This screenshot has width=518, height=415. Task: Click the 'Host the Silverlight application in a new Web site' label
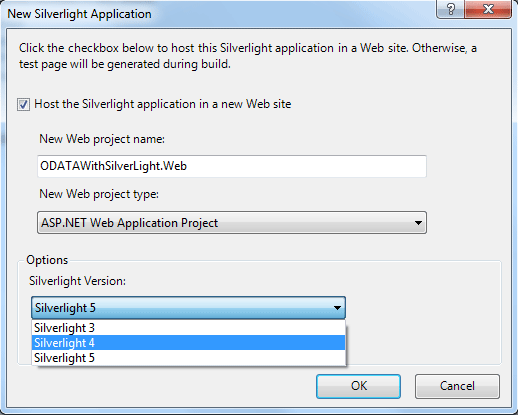[x=163, y=104]
